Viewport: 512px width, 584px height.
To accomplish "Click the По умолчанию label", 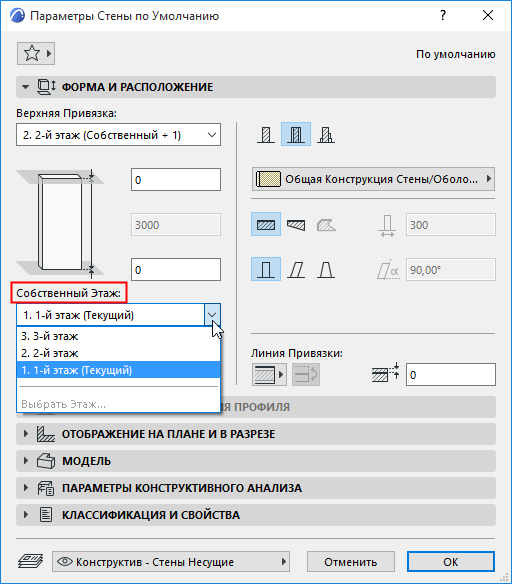I will (x=456, y=54).
